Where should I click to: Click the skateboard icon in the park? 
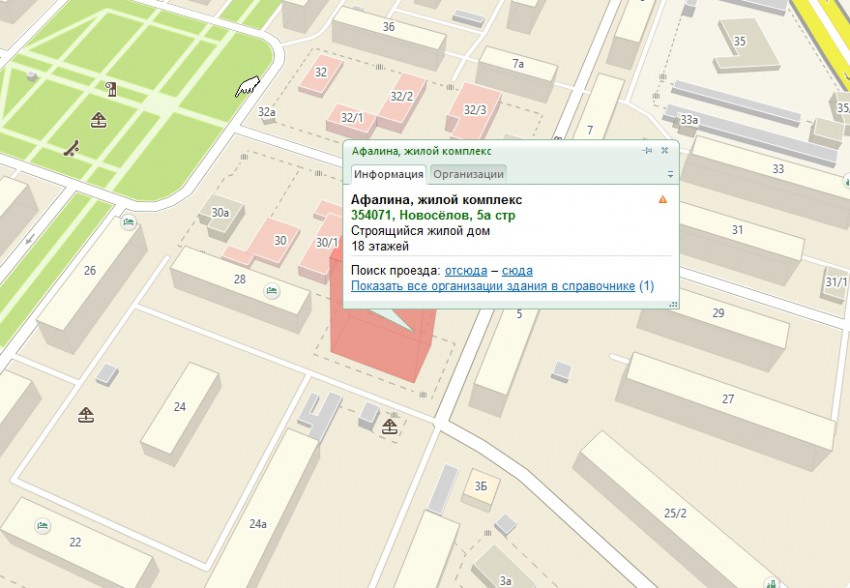(71, 149)
